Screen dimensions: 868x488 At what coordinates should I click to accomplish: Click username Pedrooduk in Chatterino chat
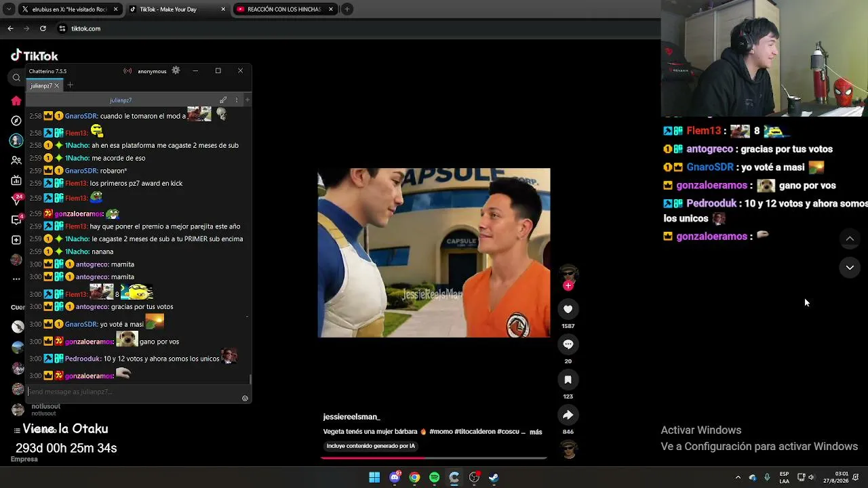point(83,359)
